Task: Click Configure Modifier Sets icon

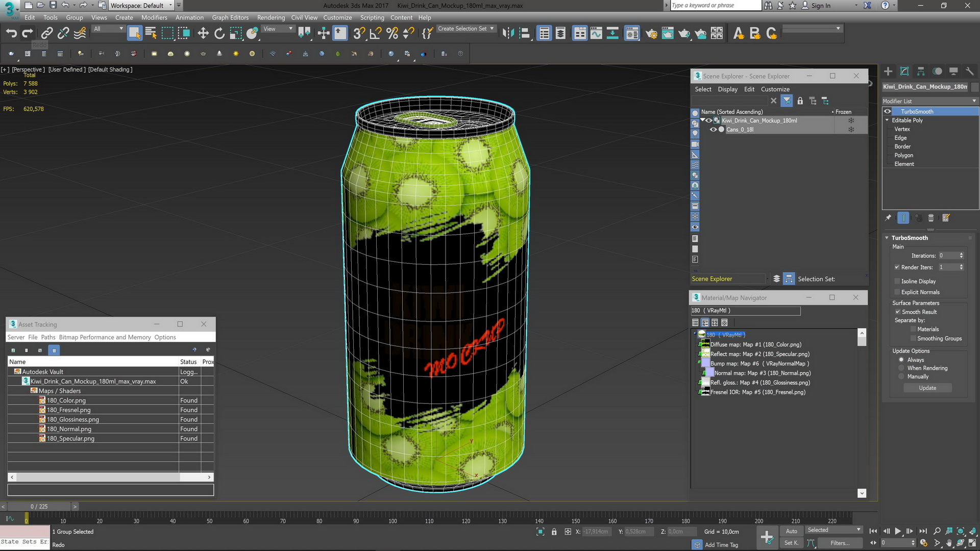Action: pos(946,218)
